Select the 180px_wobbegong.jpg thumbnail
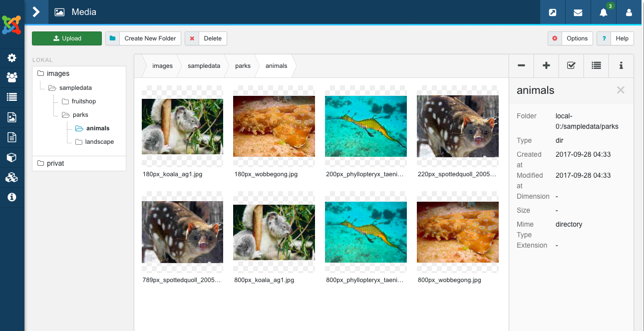 tap(274, 126)
